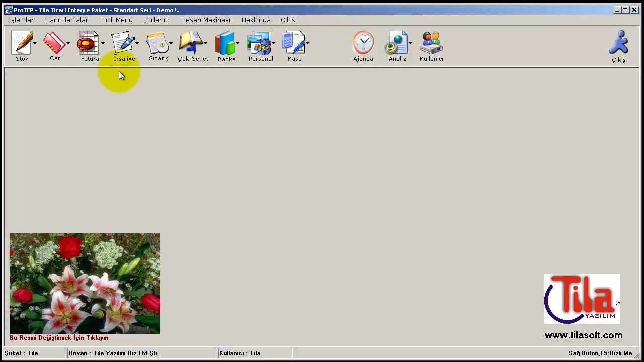644x362 pixels.
Task: Open the Sipariş orders icon
Action: [x=157, y=43]
